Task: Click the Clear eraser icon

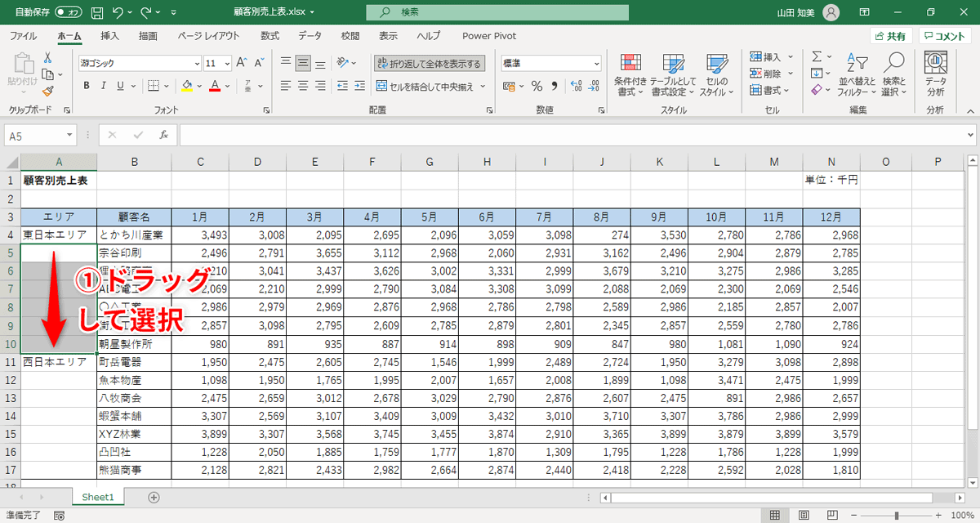Action: (817, 91)
